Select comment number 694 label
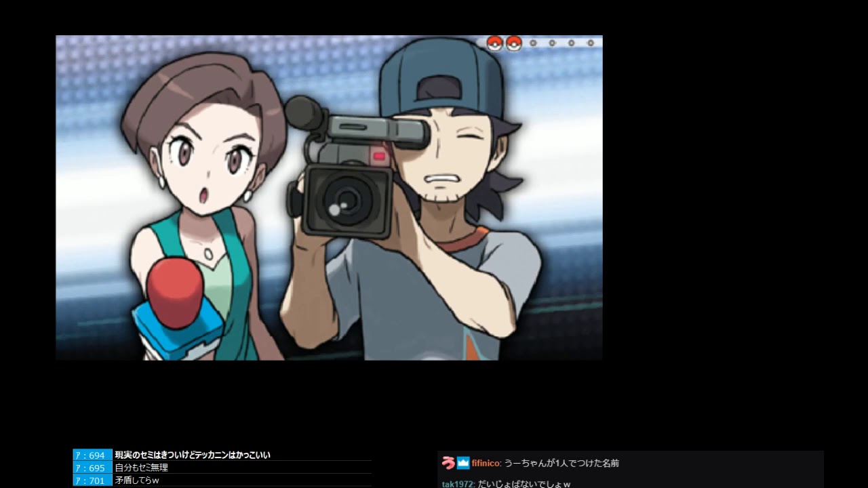The image size is (868, 488). [x=92, y=455]
